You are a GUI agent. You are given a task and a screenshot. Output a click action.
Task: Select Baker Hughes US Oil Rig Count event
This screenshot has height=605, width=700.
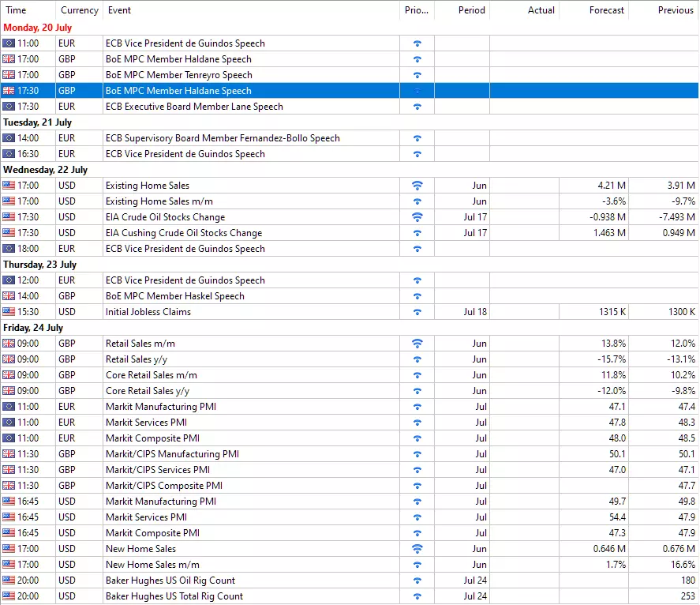click(x=170, y=581)
